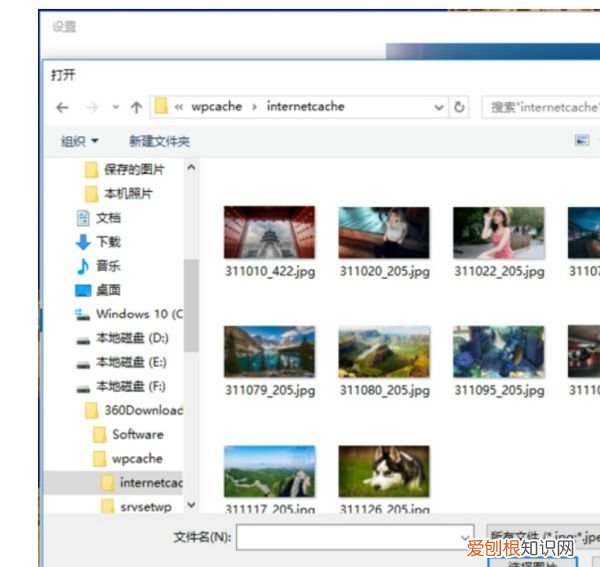Select 下载 in the navigation pane
The height and width of the screenshot is (567, 600).
pos(99,242)
